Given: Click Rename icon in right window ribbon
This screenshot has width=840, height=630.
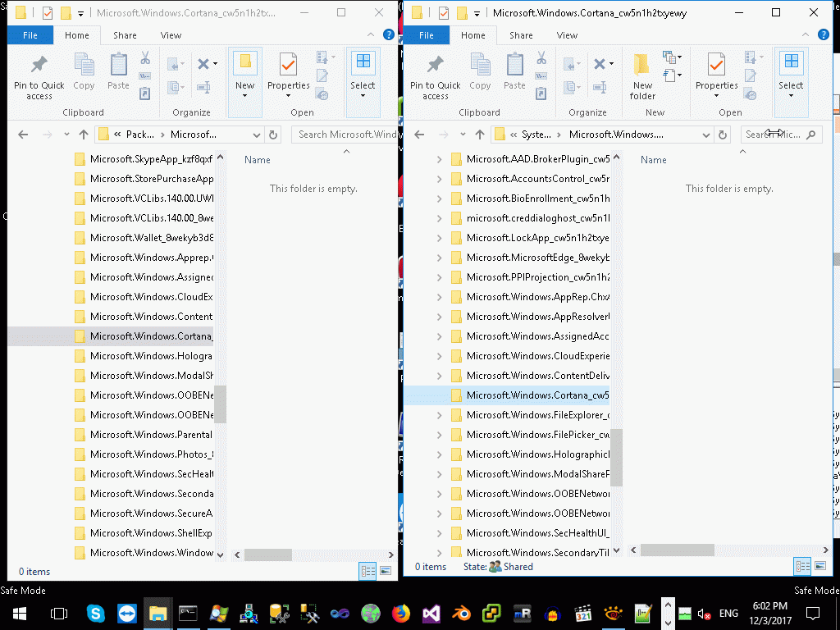Looking at the screenshot, I should [600, 86].
